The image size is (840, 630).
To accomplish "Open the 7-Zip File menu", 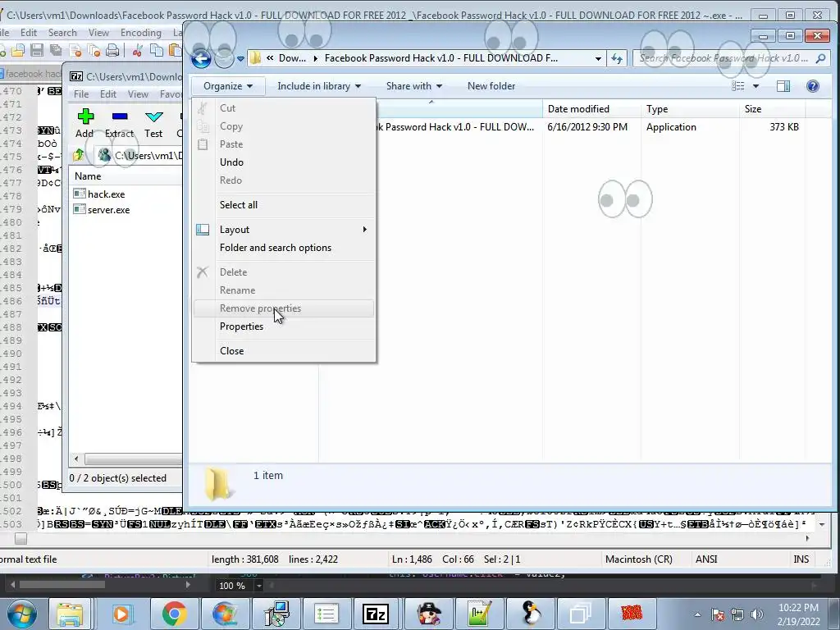I will [x=81, y=94].
